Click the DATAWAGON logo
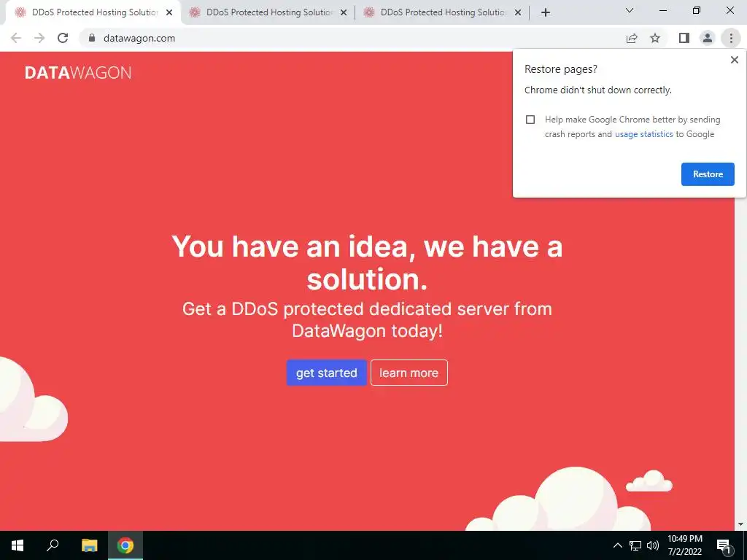The height and width of the screenshot is (560, 747). click(x=77, y=73)
